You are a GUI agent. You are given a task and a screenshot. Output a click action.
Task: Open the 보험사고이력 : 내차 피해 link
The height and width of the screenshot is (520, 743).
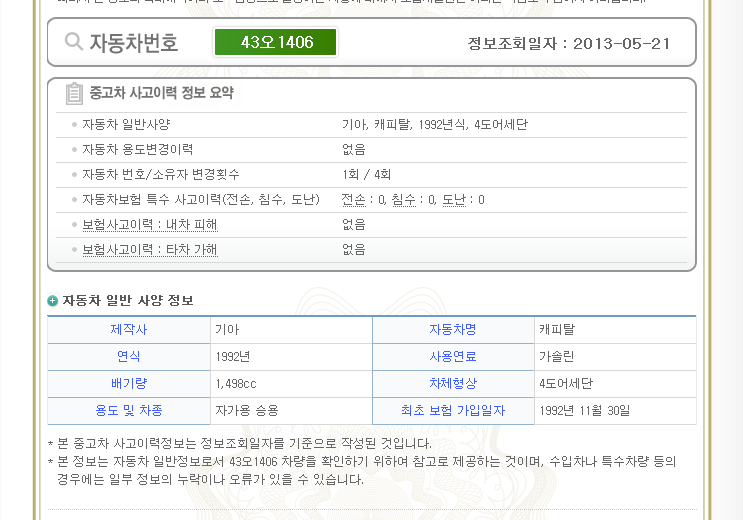point(150,225)
